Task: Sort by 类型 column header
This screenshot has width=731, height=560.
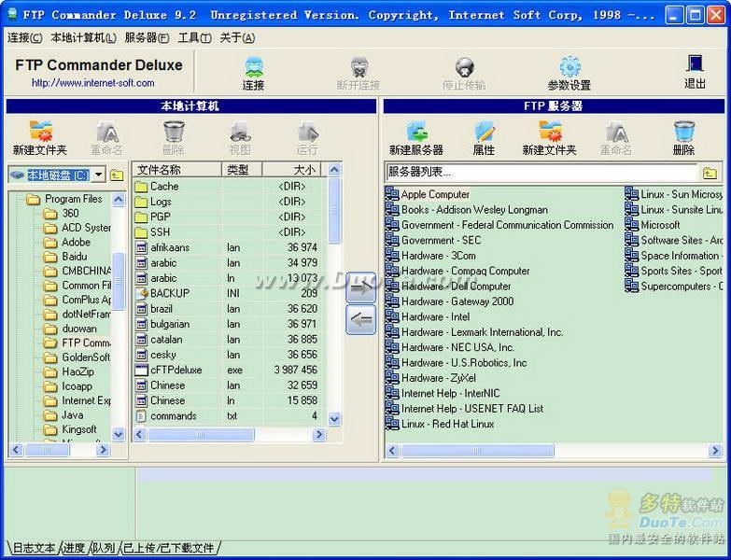Action: coord(242,170)
